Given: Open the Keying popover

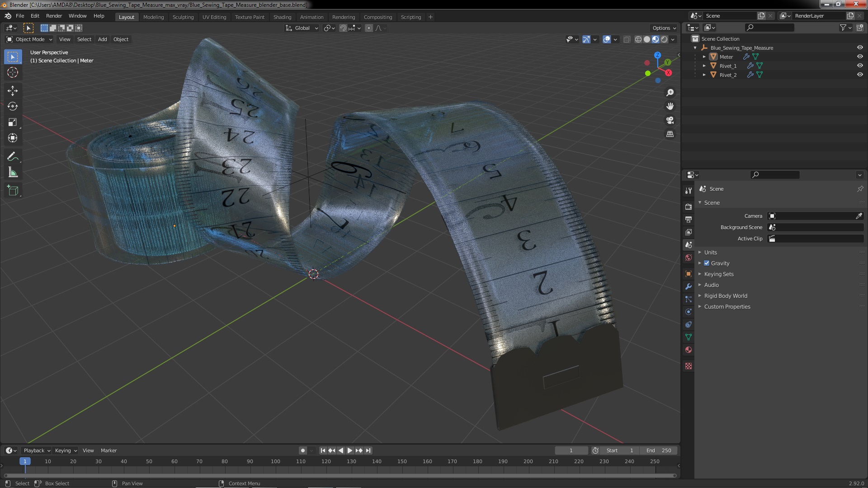Looking at the screenshot, I should 66,450.
